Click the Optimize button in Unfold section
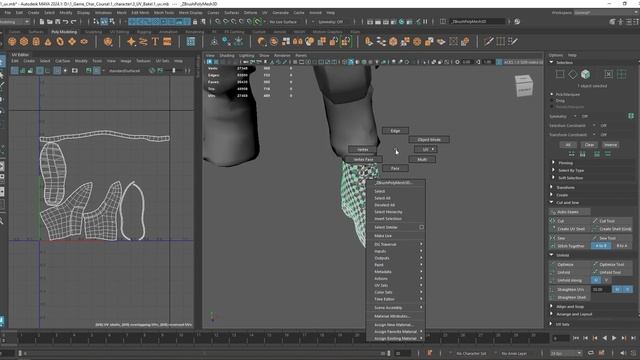Image resolution: width=640 pixels, height=360 pixels. [569, 264]
